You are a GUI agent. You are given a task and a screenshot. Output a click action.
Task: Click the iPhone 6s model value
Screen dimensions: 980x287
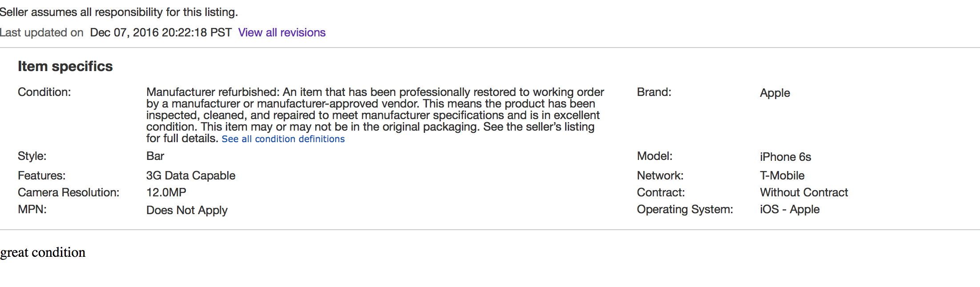pyautogui.click(x=786, y=157)
